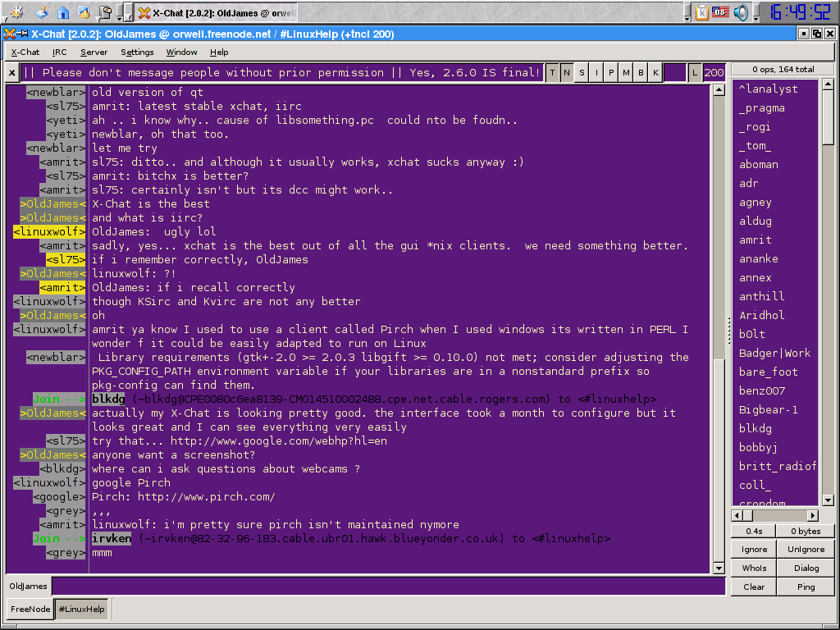The image size is (840, 630).
Task: Switch to the FreeNode tab
Action: pos(30,609)
